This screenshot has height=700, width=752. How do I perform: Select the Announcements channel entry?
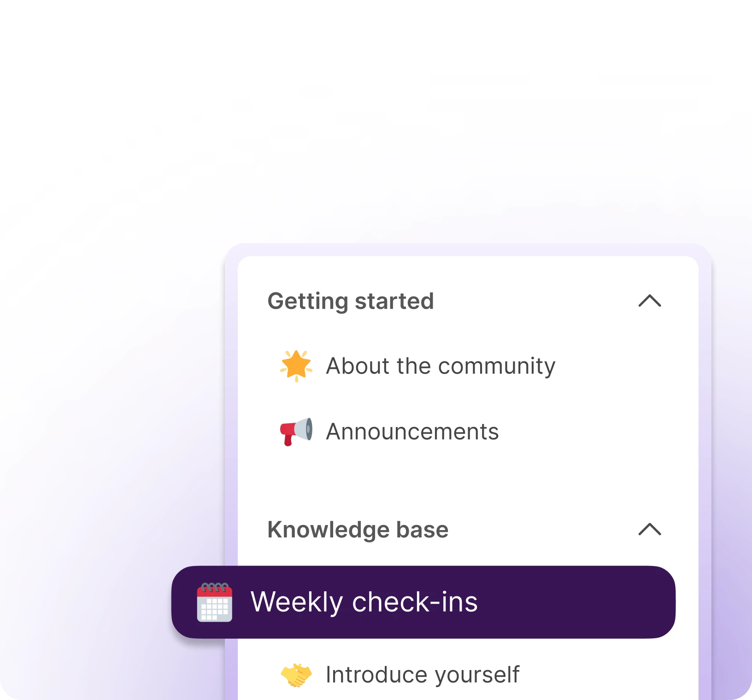412,432
